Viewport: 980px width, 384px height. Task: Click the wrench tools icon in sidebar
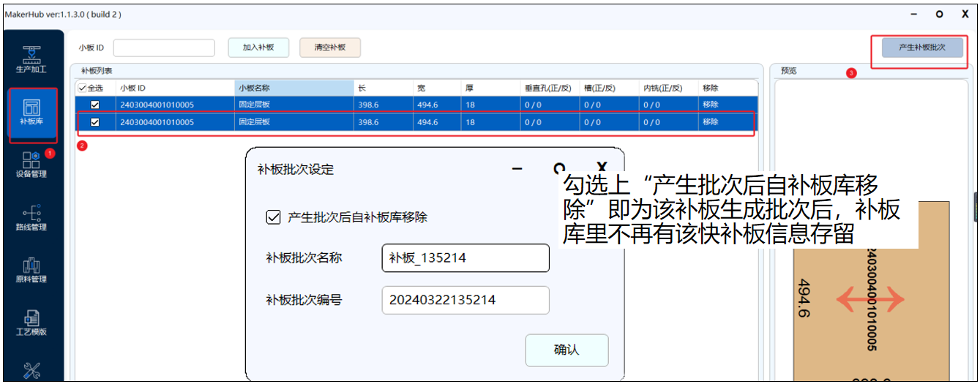[x=31, y=371]
